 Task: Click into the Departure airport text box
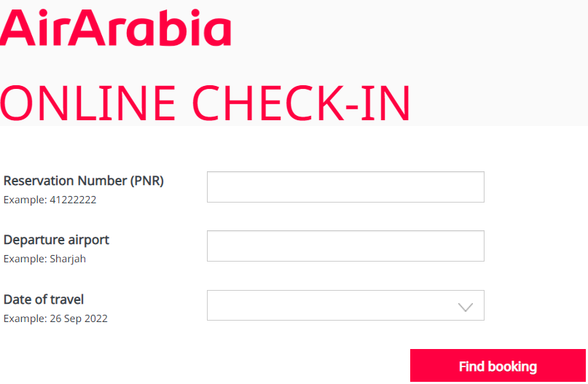345,246
